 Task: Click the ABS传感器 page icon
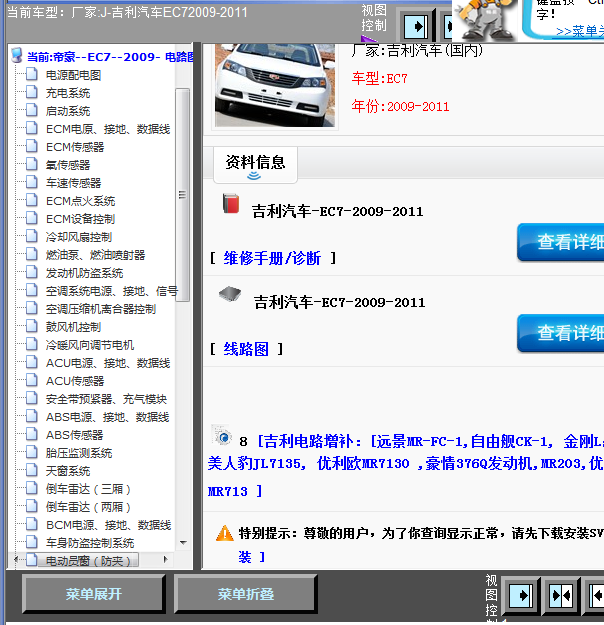tap(32, 434)
